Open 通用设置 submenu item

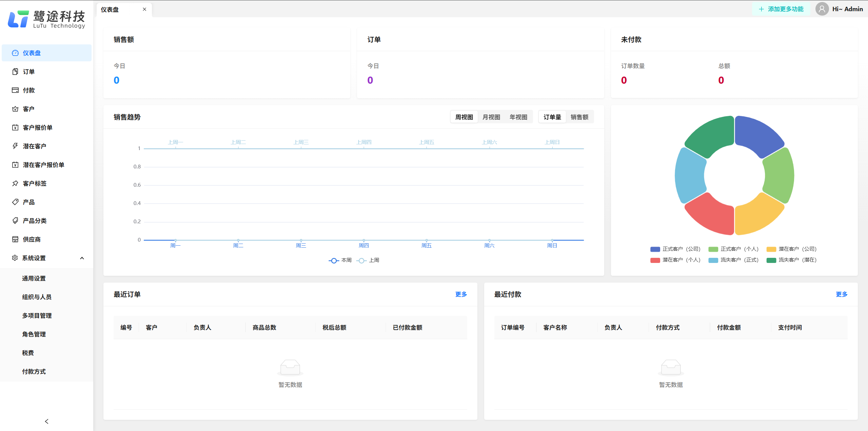(x=34, y=278)
